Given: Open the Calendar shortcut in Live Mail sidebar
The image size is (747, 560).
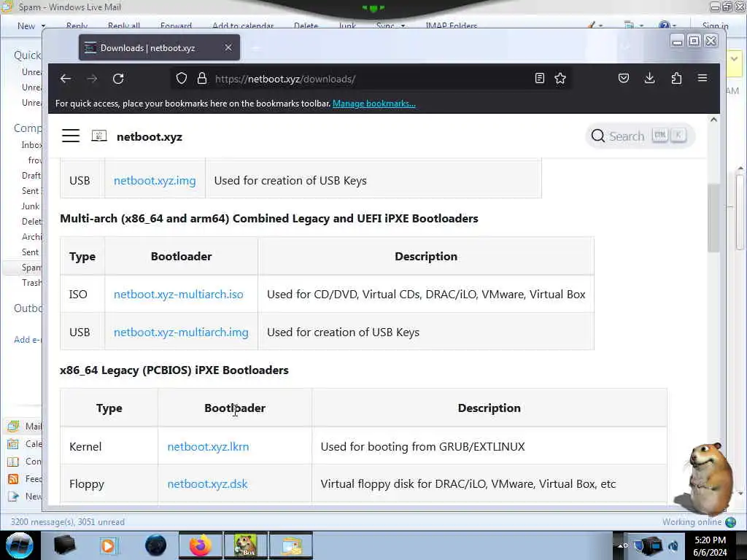Looking at the screenshot, I should (x=25, y=444).
